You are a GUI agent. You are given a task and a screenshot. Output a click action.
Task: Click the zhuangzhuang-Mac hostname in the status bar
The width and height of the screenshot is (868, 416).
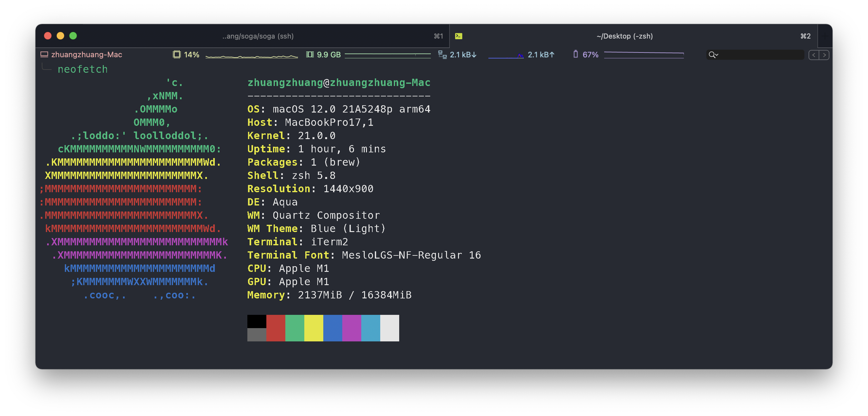[87, 55]
